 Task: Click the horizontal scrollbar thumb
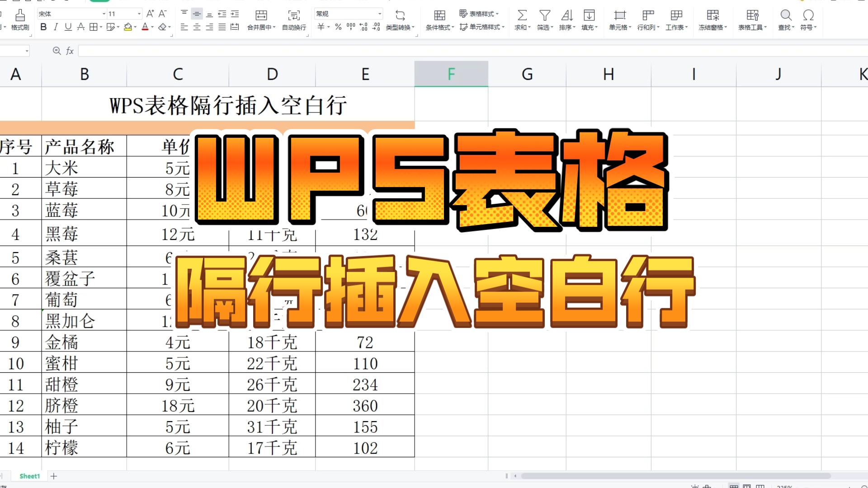(x=676, y=476)
